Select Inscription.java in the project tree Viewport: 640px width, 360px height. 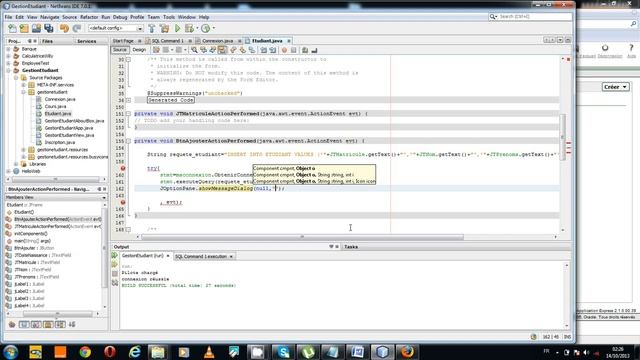click(x=60, y=142)
